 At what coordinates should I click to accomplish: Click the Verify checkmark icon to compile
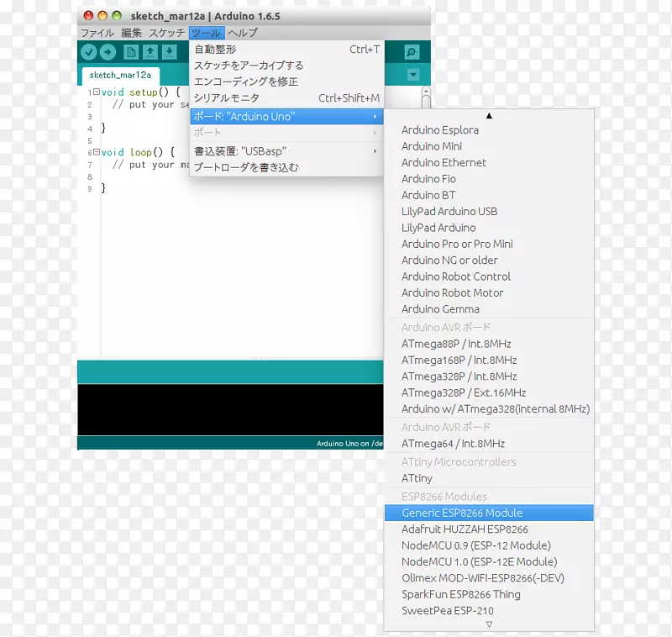tap(90, 51)
